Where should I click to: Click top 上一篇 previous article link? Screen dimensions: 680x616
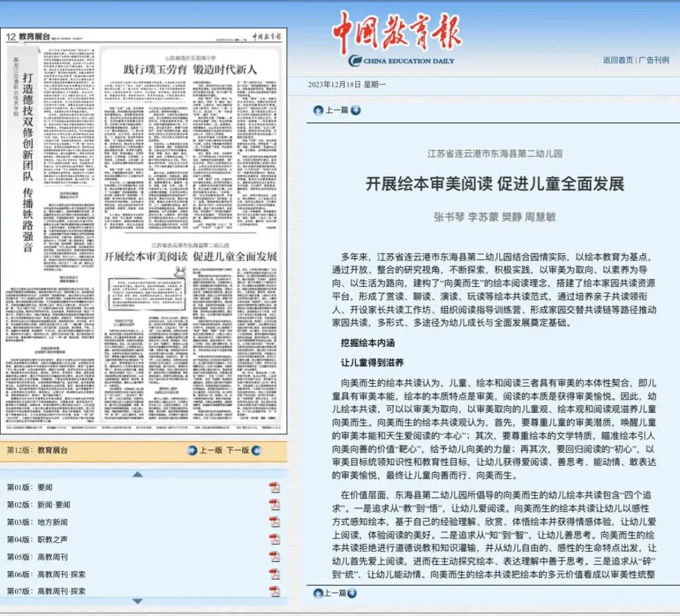click(x=337, y=111)
